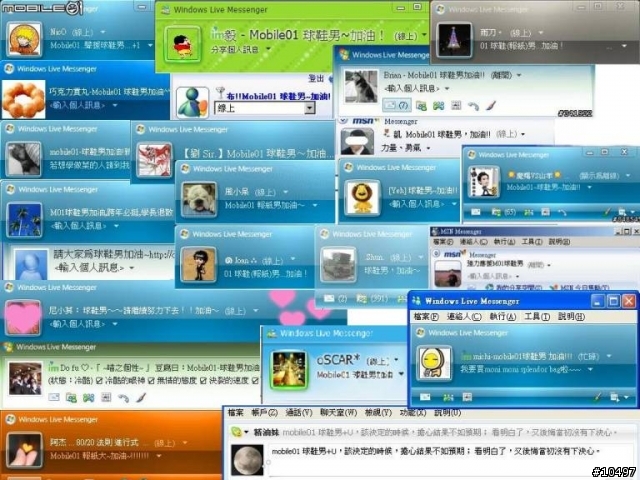Click the phone icon in the Do fu window
Viewport: 640px width, 480px height.
[x=123, y=398]
